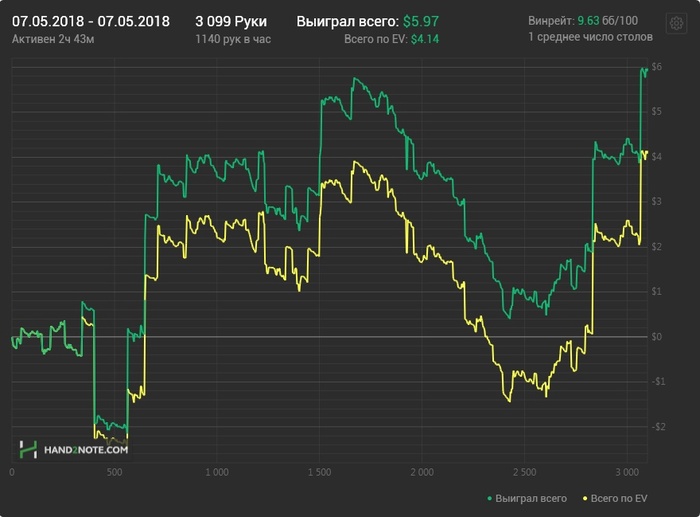Click the -$2 y-axis label
Viewport: 700px width, 517px height.
click(655, 427)
